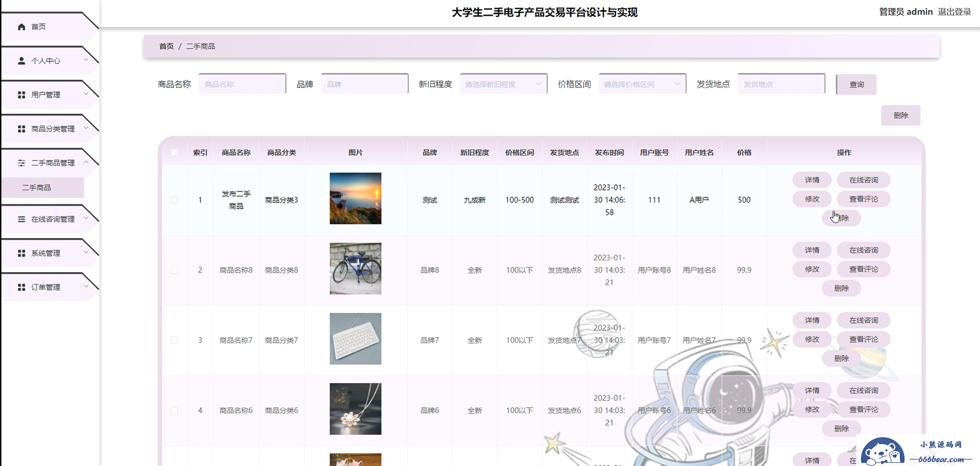This screenshot has width=980, height=466.
Task: Click sliders icon beside 二手商品管理
Action: 22,163
